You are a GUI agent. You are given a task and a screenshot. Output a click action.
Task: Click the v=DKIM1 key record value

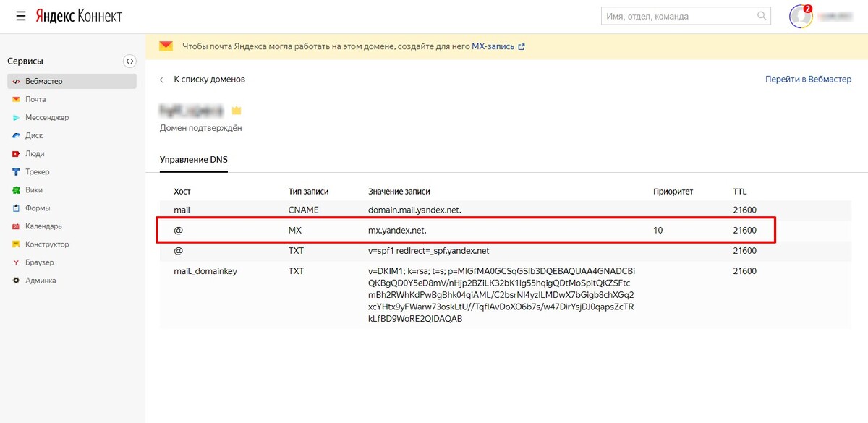[502, 295]
